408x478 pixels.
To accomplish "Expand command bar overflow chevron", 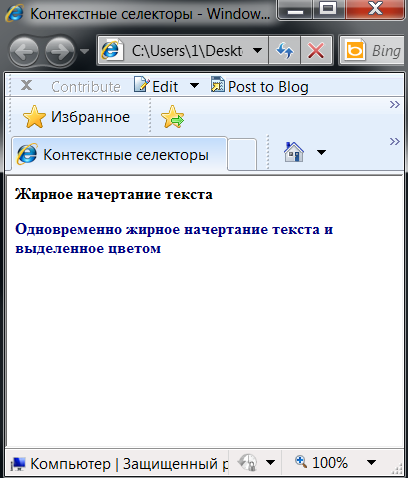I will pyautogui.click(x=395, y=142).
